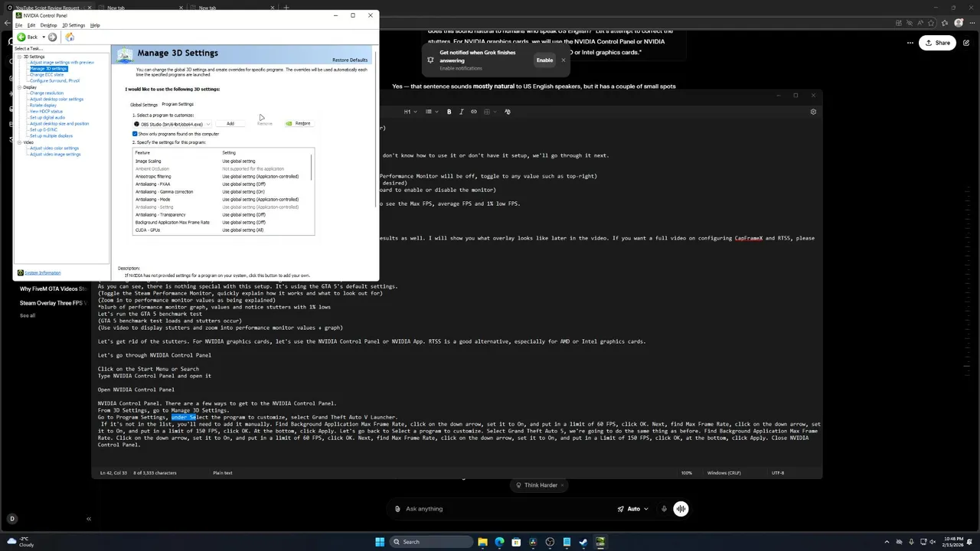The height and width of the screenshot is (551, 980).
Task: Open the Auto model selector in Grok
Action: pos(633,509)
